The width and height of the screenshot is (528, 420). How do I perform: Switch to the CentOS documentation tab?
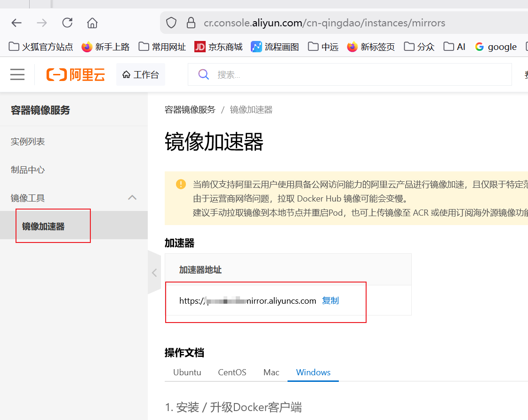point(232,372)
